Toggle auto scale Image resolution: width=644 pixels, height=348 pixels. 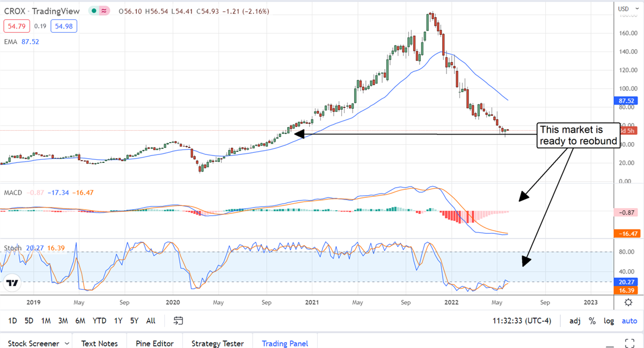[629, 321]
